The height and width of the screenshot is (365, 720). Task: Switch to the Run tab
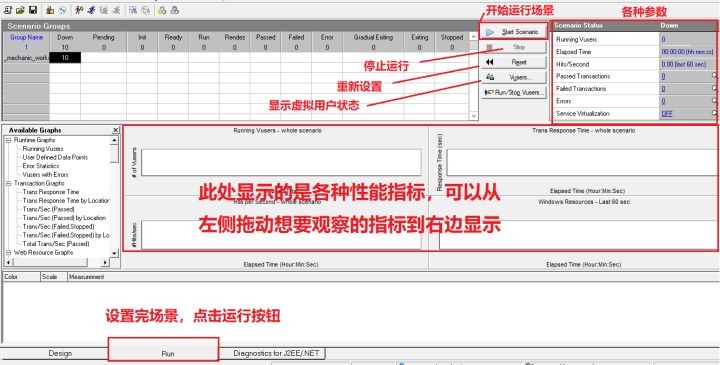(x=168, y=354)
